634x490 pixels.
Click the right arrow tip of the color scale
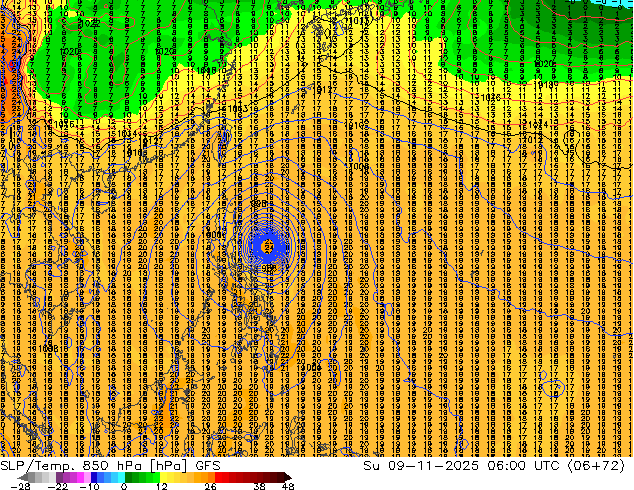(x=290, y=477)
